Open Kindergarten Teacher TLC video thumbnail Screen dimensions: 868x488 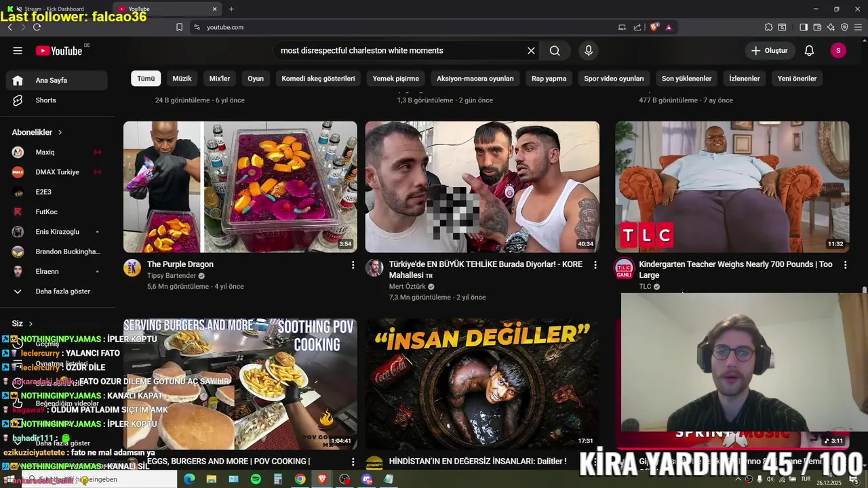(732, 187)
